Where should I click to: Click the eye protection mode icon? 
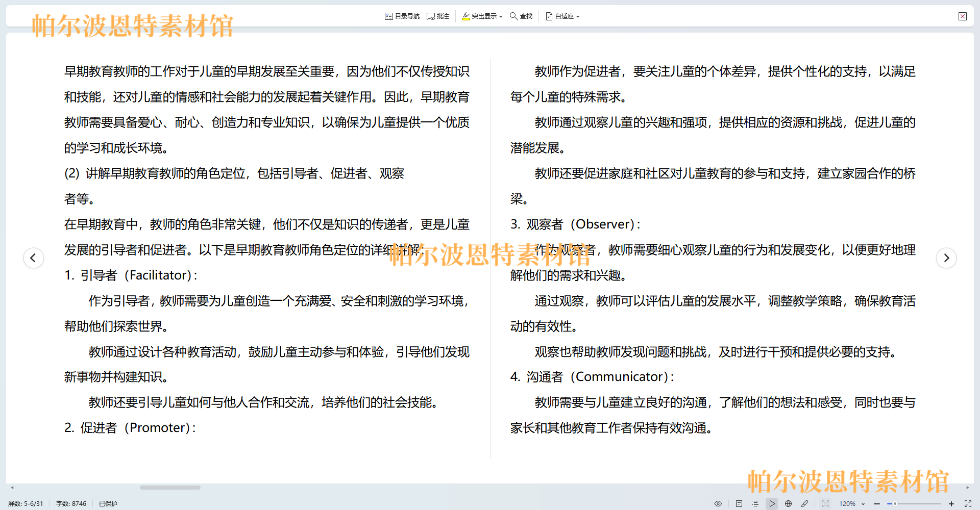[718, 503]
